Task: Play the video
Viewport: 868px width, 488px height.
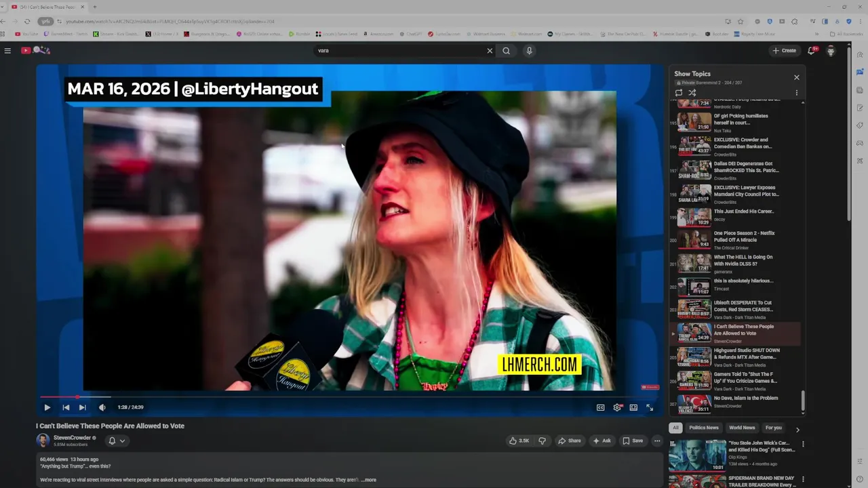Action: click(47, 407)
